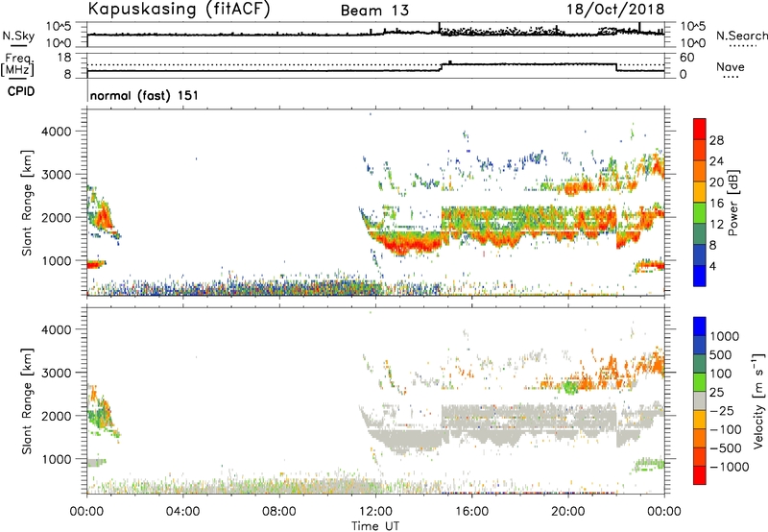768x532 pixels.
Task: Click the 'normal (fast) 151' text
Action: click(145, 95)
